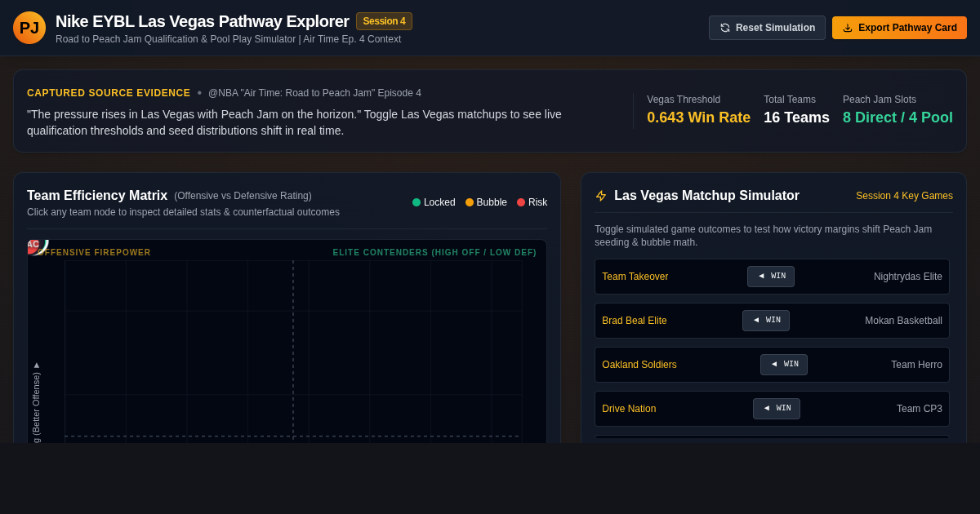The height and width of the screenshot is (514, 980).
Task: Select Nightrydas Elite name
Action: (x=908, y=277)
